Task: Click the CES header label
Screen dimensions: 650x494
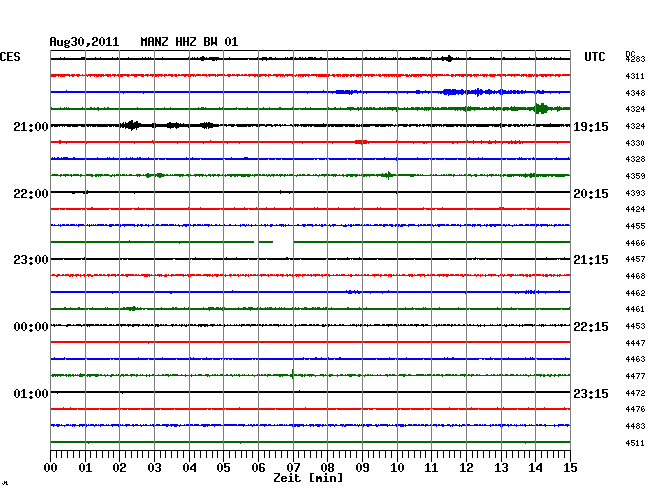Action: click(x=11, y=58)
